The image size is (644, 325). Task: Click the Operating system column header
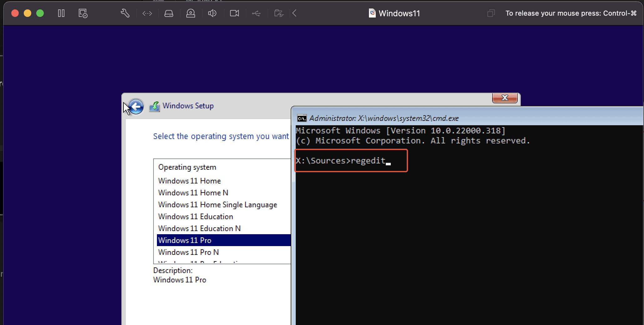(x=187, y=167)
